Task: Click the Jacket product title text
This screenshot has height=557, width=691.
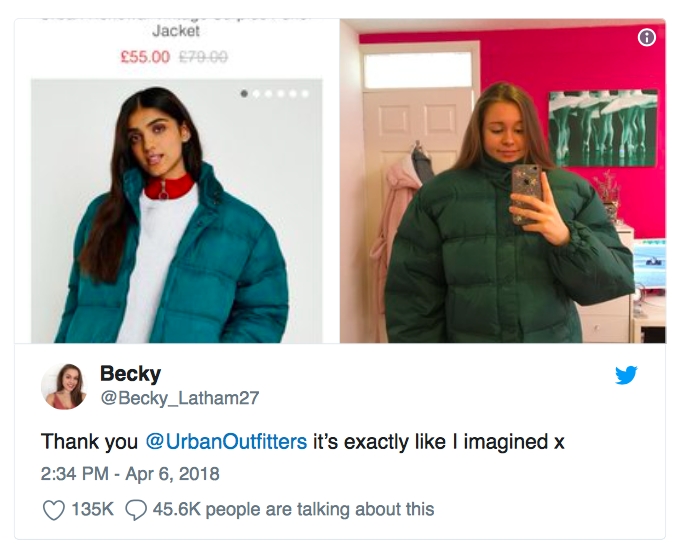Action: click(x=176, y=31)
